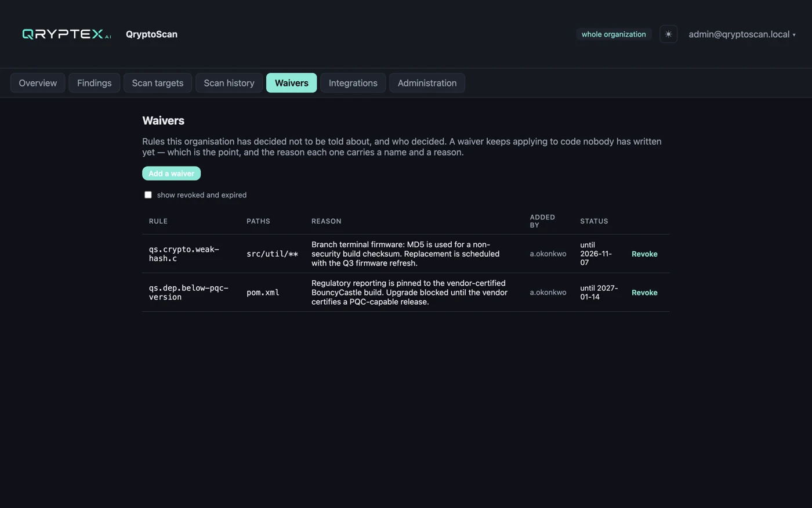Image resolution: width=812 pixels, height=508 pixels.
Task: Switch to the Findings tab
Action: pos(94,83)
